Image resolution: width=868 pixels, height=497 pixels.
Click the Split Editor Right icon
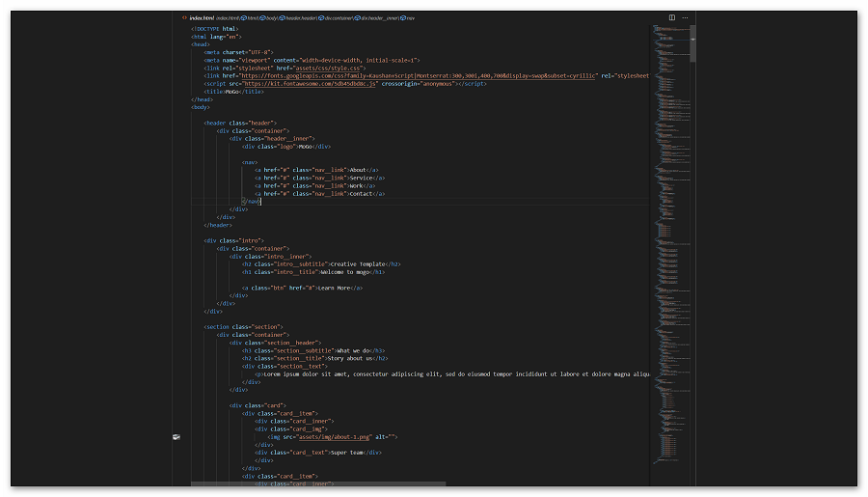(x=672, y=17)
